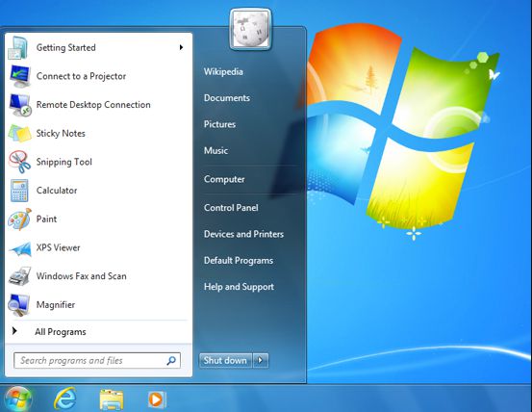Click the Snipping Tool scissors icon

19,162
